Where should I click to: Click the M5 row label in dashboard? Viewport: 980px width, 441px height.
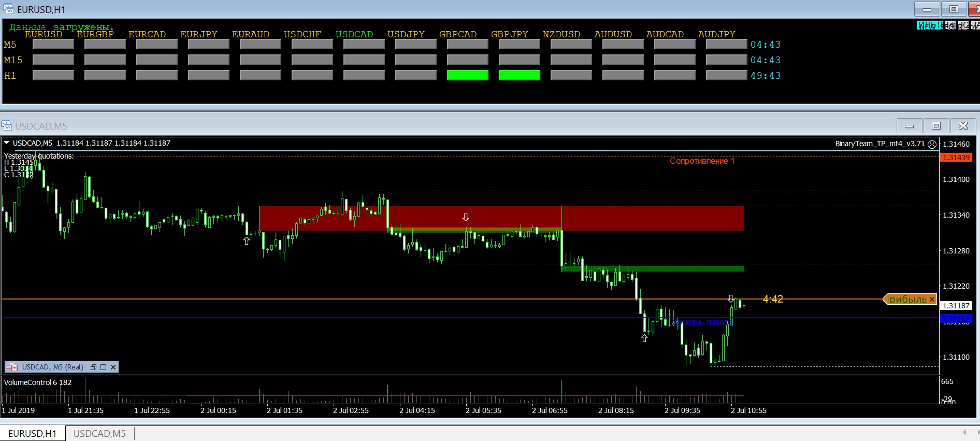pos(10,45)
